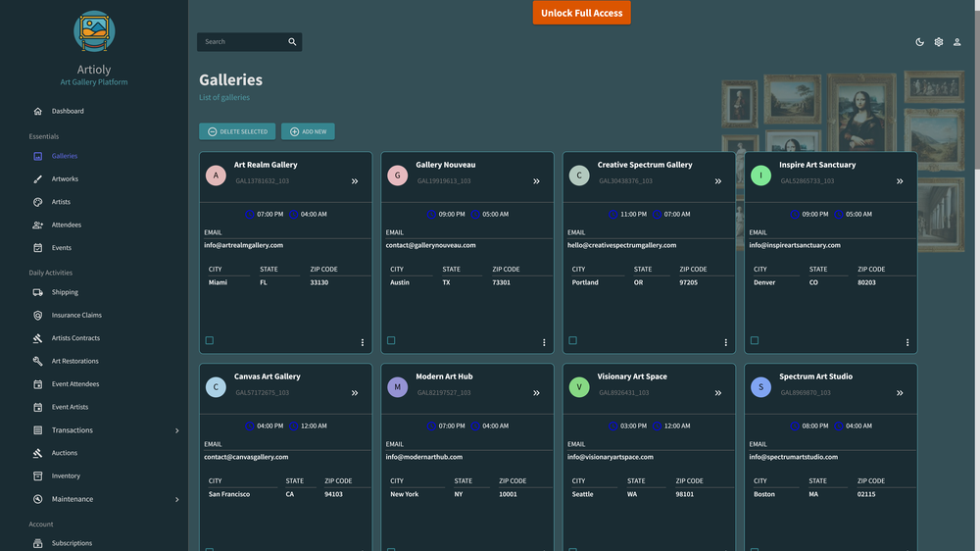Click Inspire Art Sanctuary green avatar

[x=760, y=175]
